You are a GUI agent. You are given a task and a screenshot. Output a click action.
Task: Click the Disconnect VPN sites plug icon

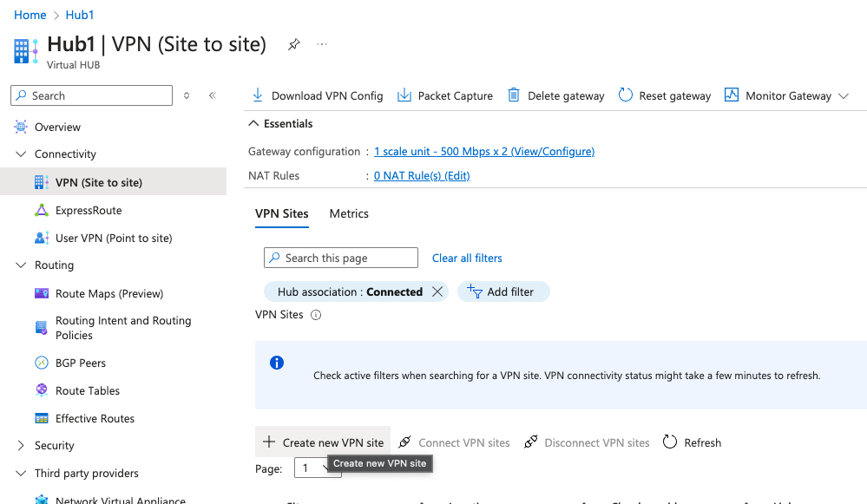[x=531, y=442]
